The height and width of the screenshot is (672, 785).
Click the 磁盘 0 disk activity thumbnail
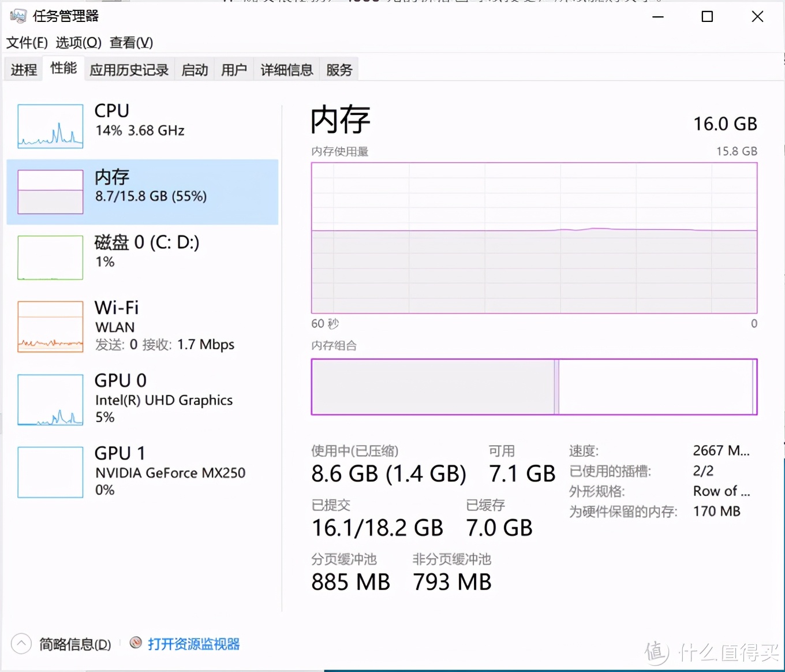coord(50,257)
